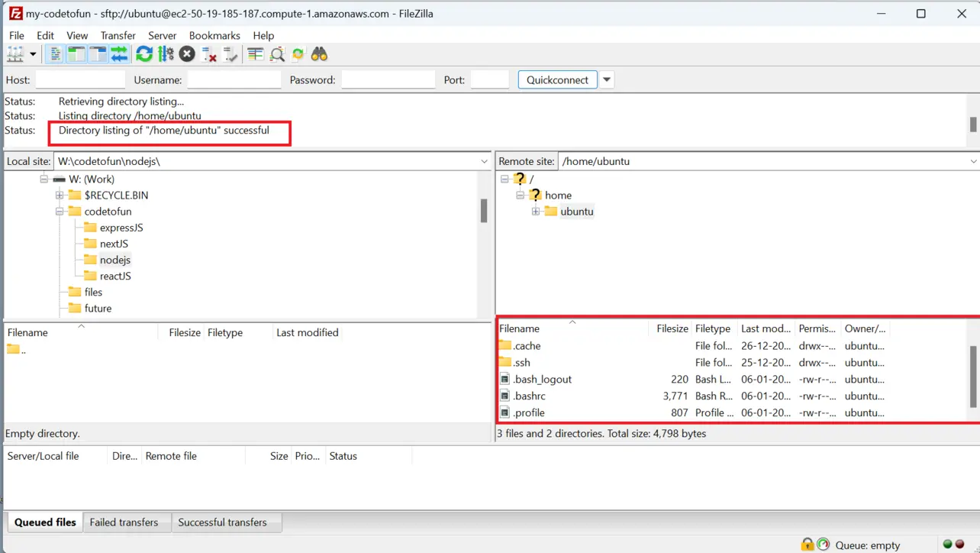Open the View menu
The image size is (980, 553).
click(x=77, y=35)
